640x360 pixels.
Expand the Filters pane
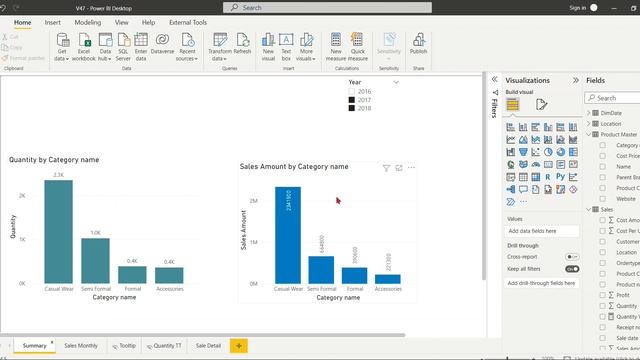point(495,79)
